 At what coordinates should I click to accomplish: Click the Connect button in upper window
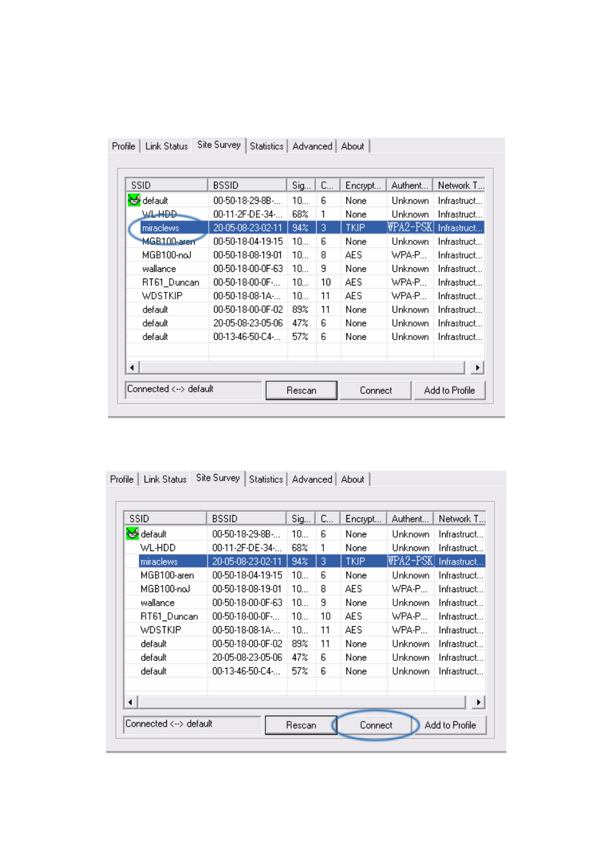pyautogui.click(x=376, y=390)
